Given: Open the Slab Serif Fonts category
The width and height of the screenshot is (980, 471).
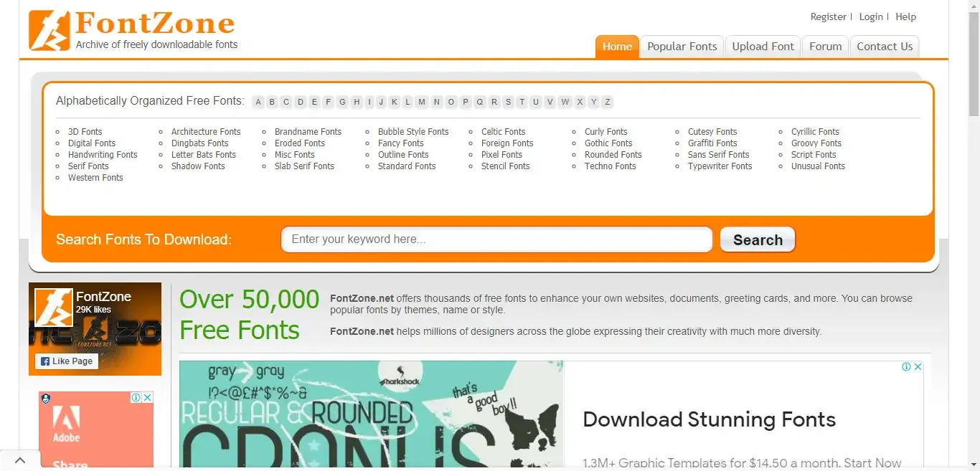Looking at the screenshot, I should pos(304,166).
